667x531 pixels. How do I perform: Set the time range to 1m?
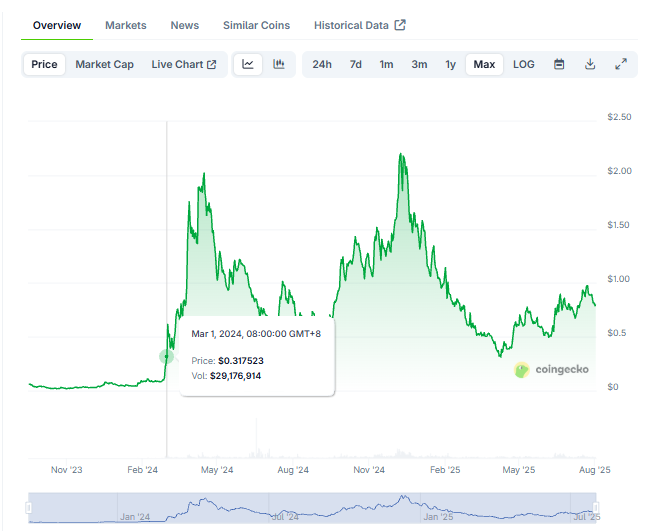point(386,64)
